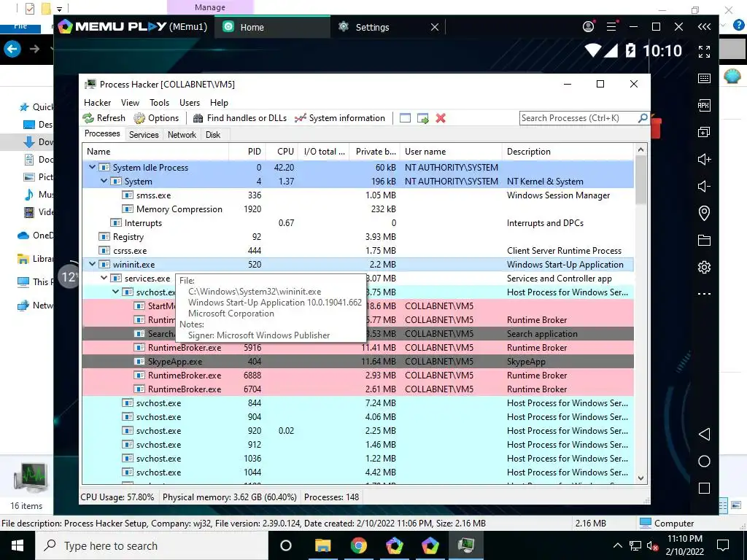Collapse the System process tree node
This screenshot has height=560, width=747.
104,181
